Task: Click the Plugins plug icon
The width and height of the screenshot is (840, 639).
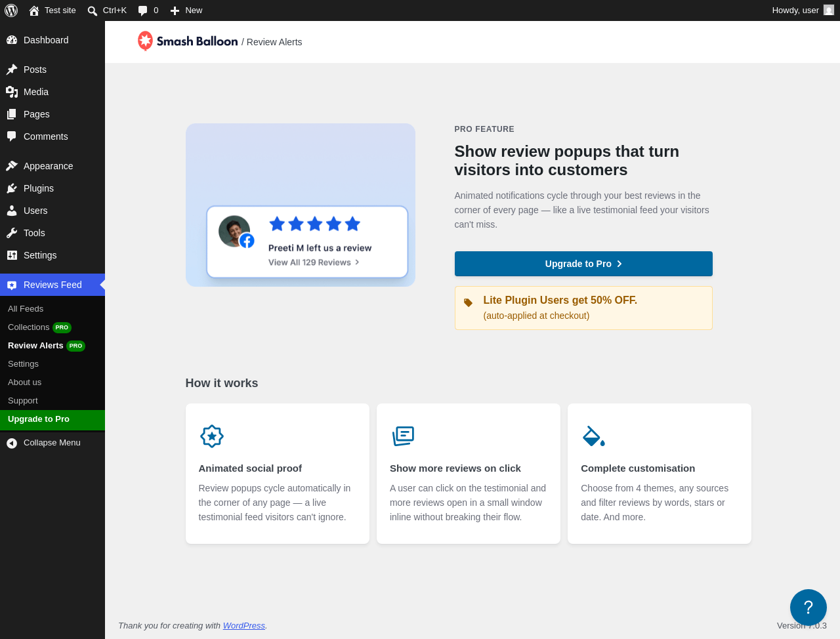Action: (12, 188)
